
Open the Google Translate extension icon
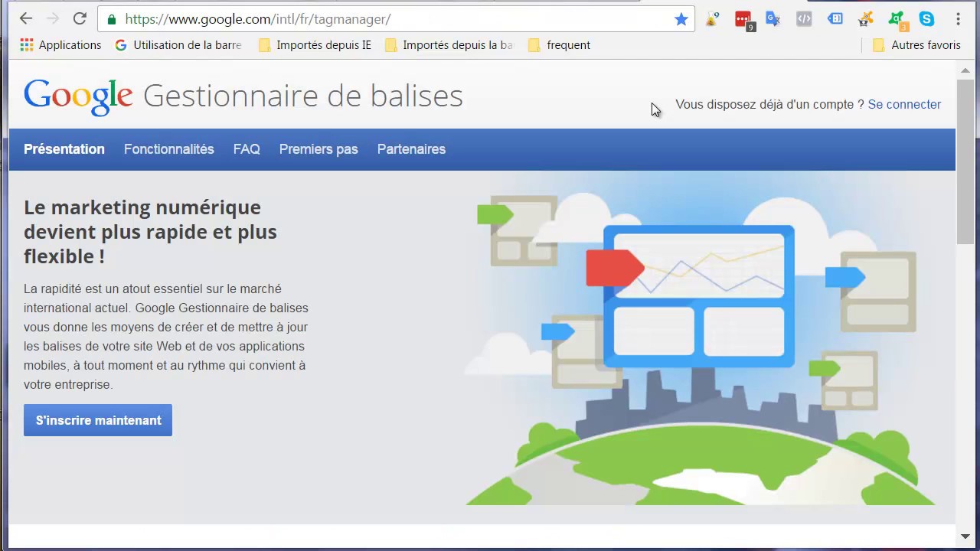pos(773,19)
